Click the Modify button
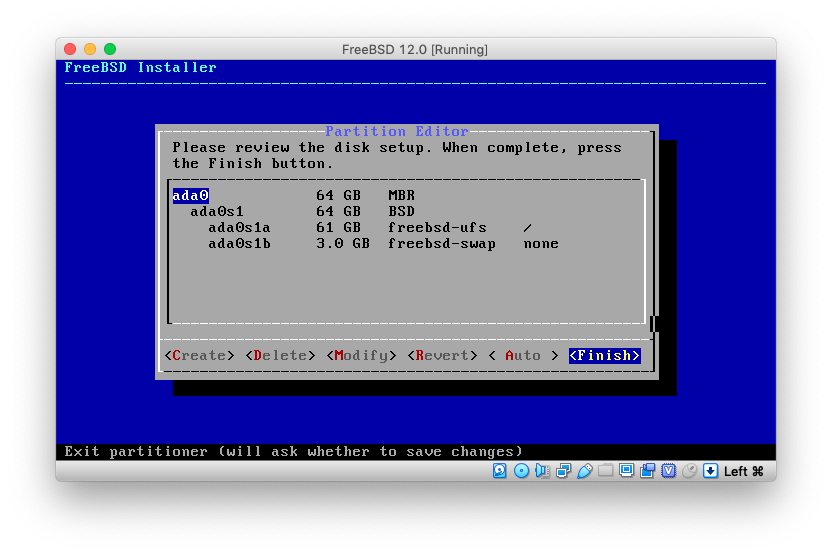 (x=360, y=356)
